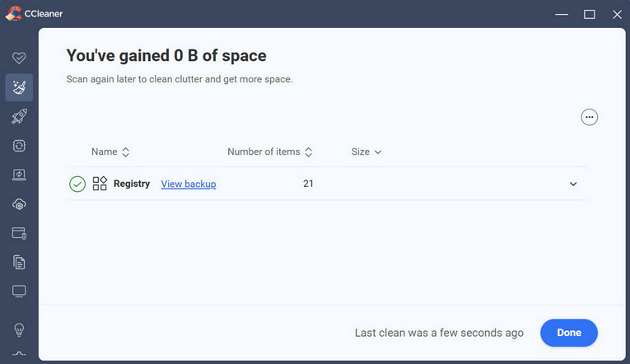Click the documents sidebar icon
The width and height of the screenshot is (630, 364).
(x=19, y=262)
